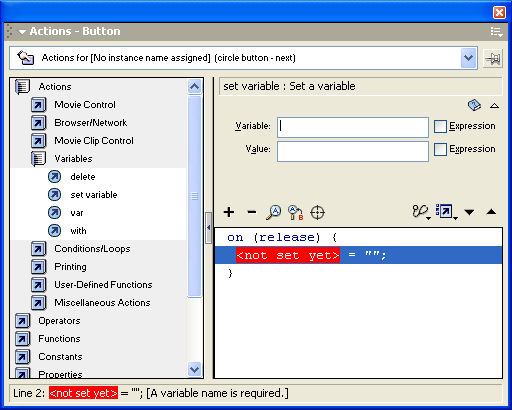Click the Insert target path crosshair icon
This screenshot has width=512, height=410.
click(317, 212)
